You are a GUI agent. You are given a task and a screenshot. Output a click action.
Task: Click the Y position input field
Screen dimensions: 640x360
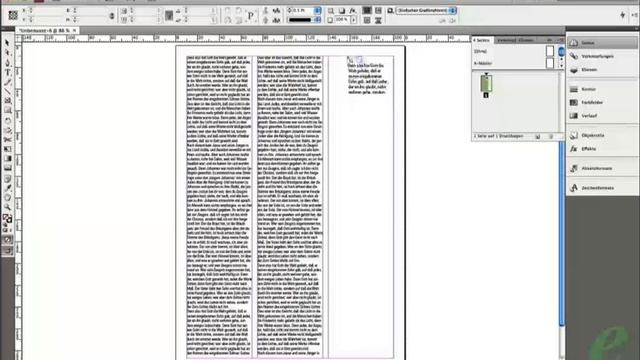pyautogui.click(x=46, y=20)
